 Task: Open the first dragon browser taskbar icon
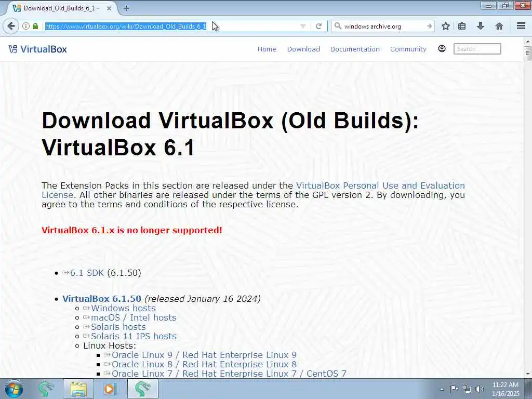point(46,389)
